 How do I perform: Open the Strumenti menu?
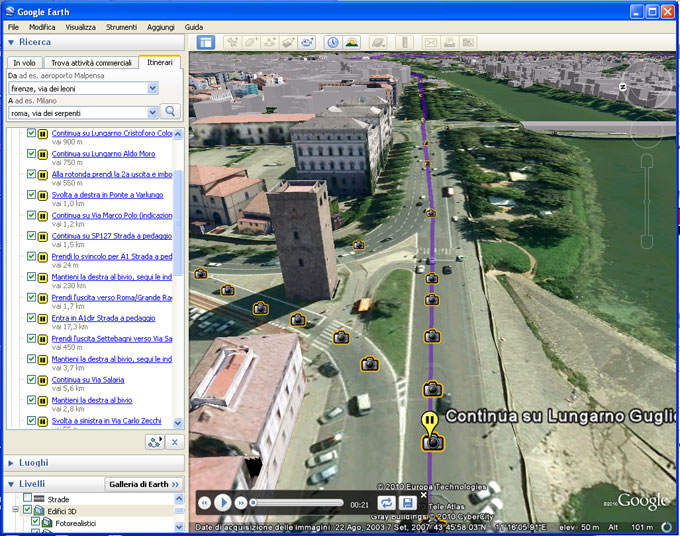coord(121,27)
